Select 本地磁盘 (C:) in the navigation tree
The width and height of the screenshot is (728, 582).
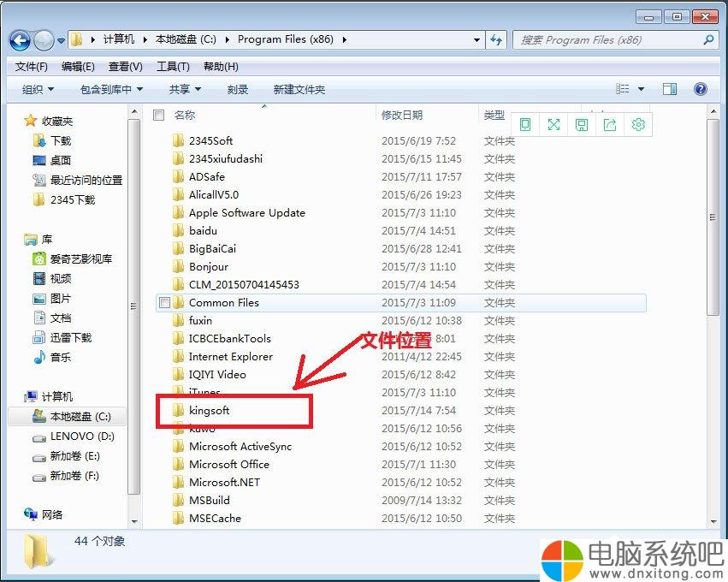coord(68,417)
